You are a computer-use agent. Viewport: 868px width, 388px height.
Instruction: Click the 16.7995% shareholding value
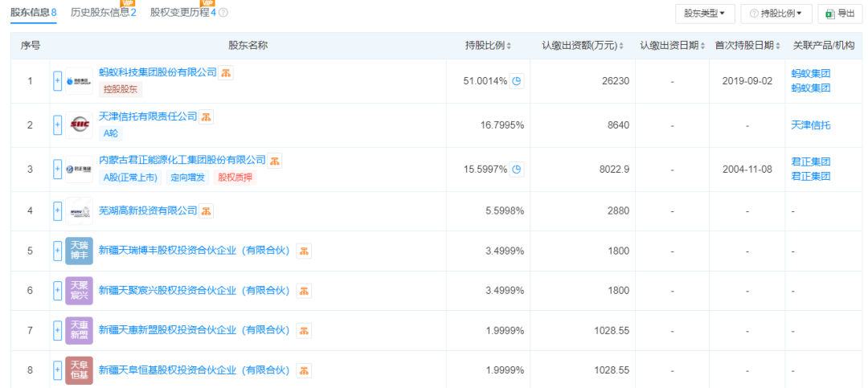pos(502,125)
